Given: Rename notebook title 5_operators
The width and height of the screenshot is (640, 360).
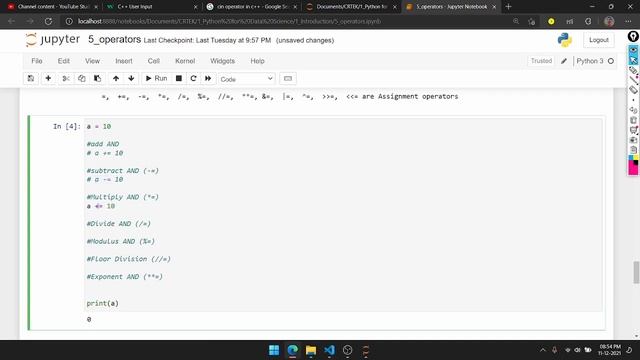Looking at the screenshot, I should (x=115, y=40).
